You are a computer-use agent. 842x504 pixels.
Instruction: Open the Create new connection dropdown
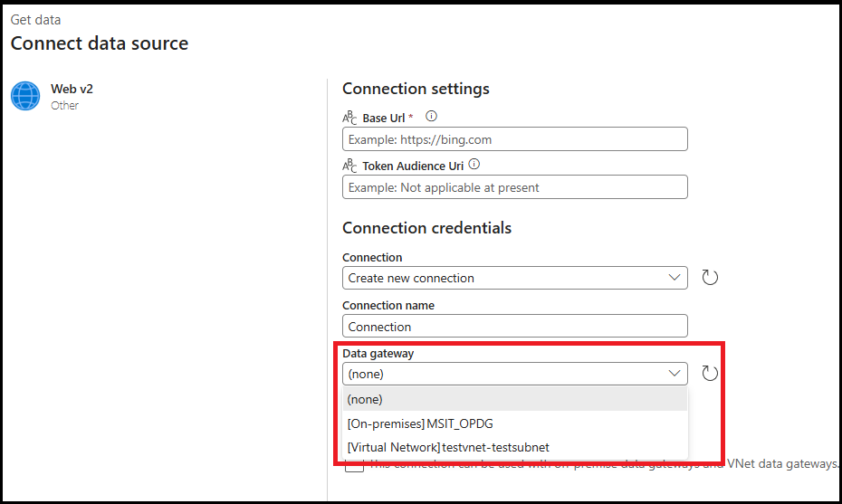click(515, 278)
